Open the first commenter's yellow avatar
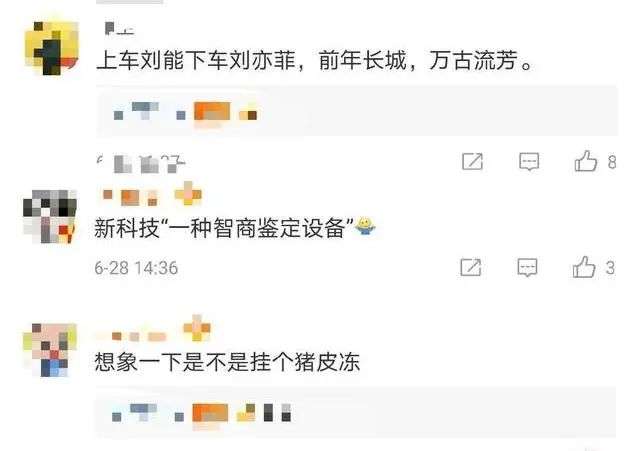This screenshot has width=640, height=451. pos(51,48)
